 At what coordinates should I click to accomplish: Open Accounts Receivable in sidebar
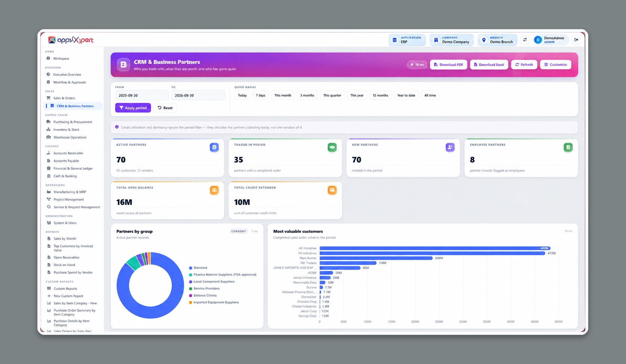(x=68, y=153)
